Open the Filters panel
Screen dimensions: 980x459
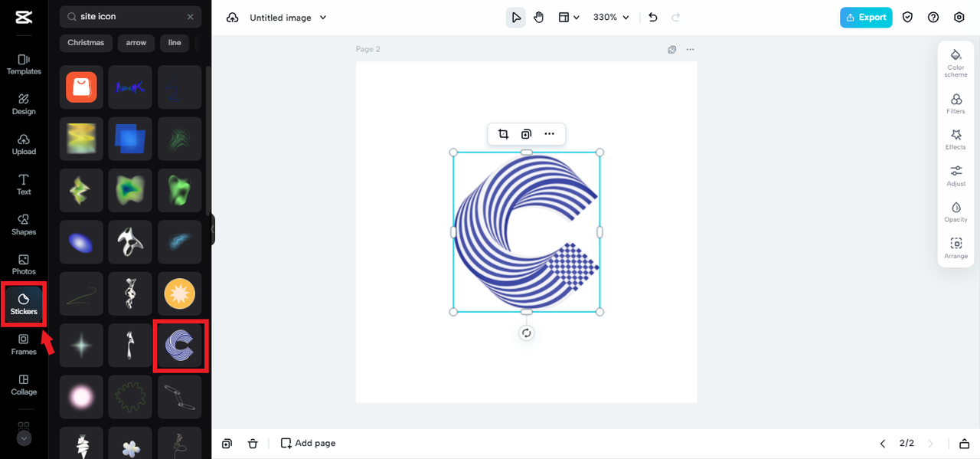(955, 104)
